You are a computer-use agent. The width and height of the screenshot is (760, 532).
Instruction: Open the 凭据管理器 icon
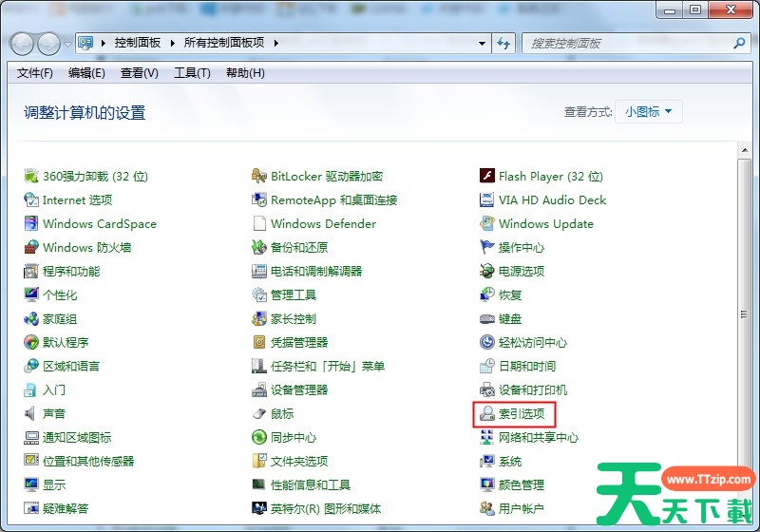[259, 343]
